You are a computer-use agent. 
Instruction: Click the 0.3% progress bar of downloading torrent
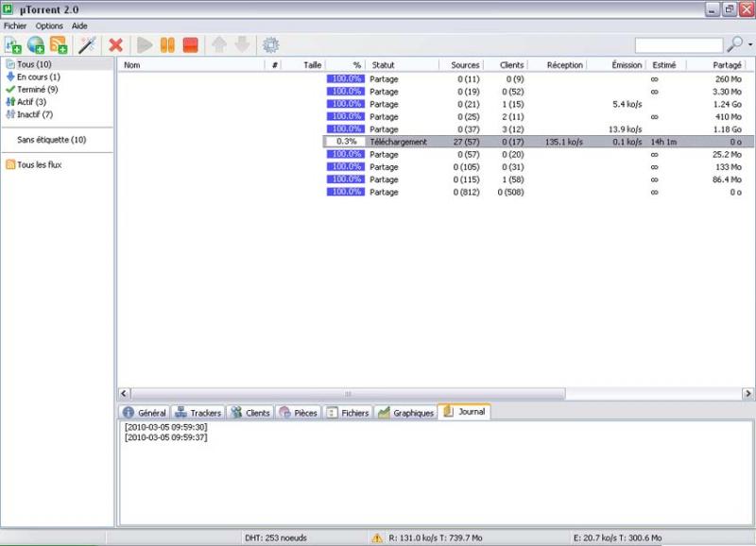click(346, 142)
